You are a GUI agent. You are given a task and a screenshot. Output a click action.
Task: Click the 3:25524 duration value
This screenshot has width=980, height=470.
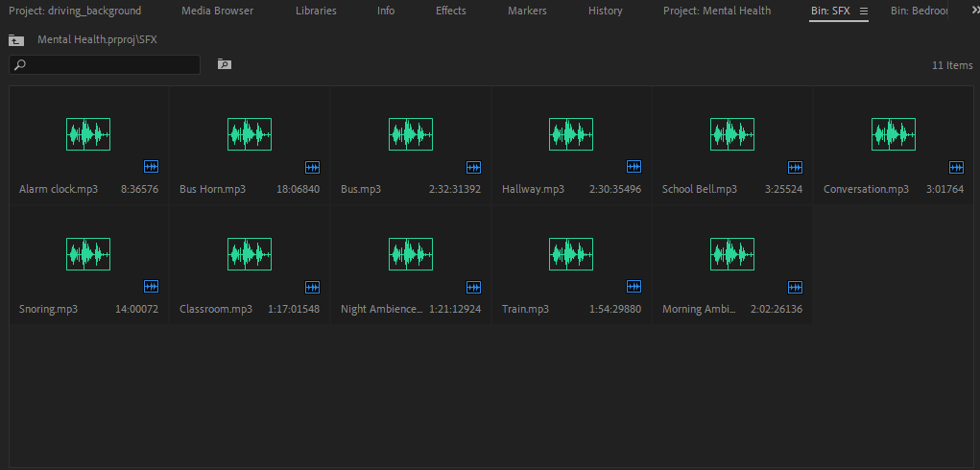(784, 189)
